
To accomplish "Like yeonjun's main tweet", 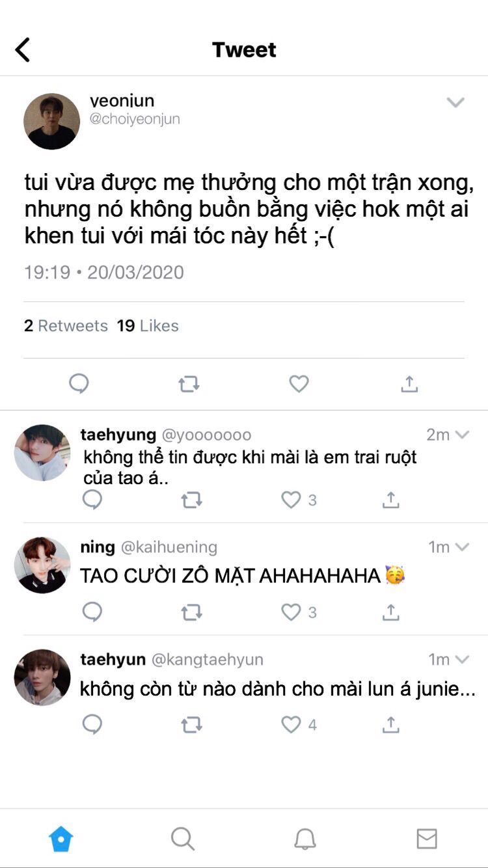I will point(299,384).
